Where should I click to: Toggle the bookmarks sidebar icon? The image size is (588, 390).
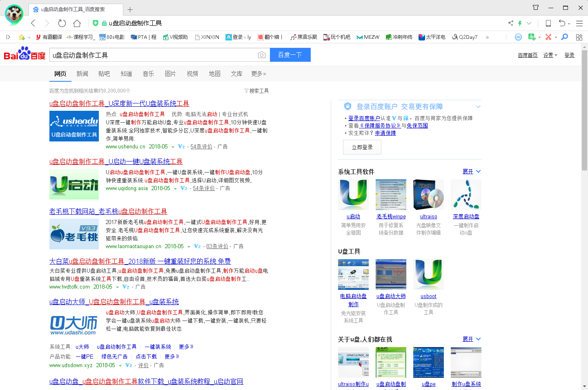(8, 37)
